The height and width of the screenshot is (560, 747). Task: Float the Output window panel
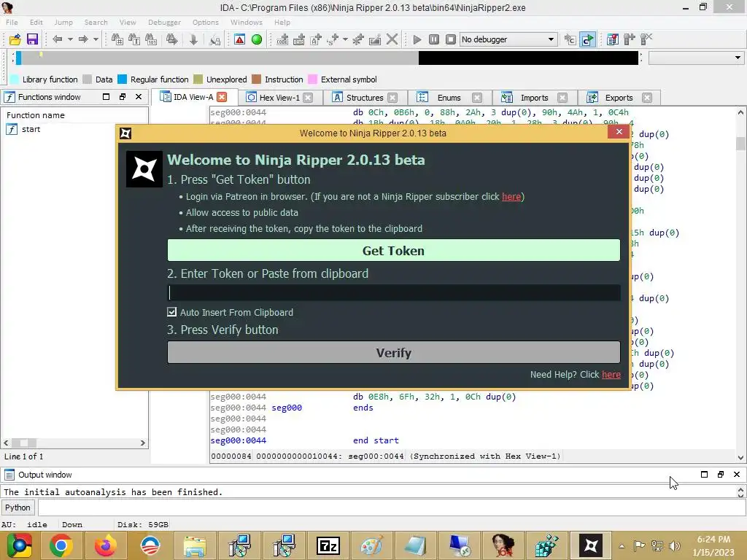tap(720, 474)
